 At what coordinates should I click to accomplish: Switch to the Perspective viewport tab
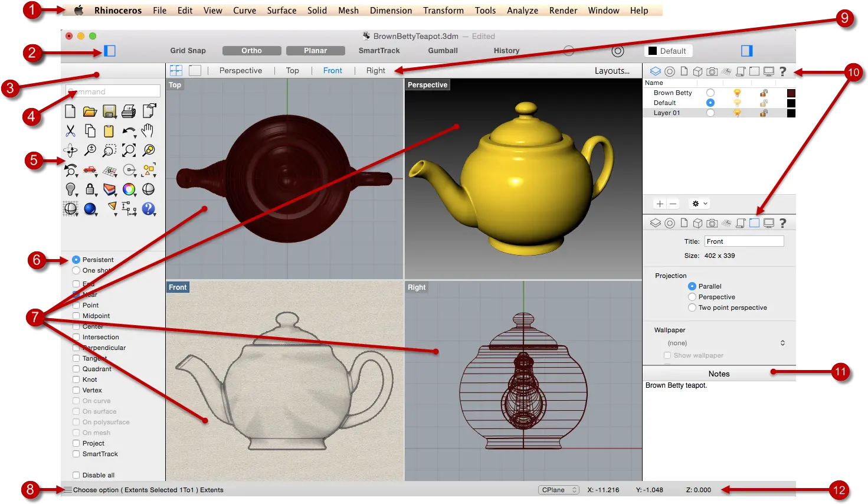[x=241, y=70]
